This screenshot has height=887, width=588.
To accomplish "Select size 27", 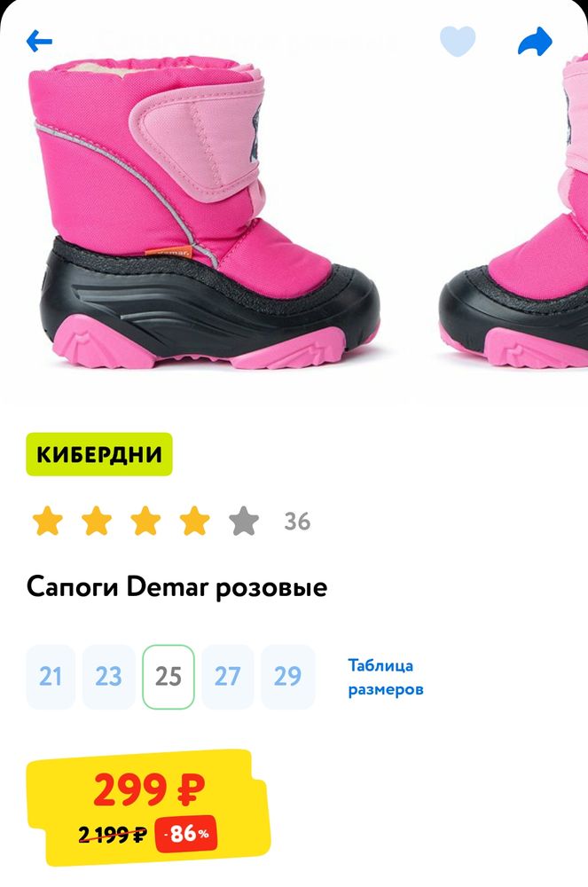I will pos(227,677).
